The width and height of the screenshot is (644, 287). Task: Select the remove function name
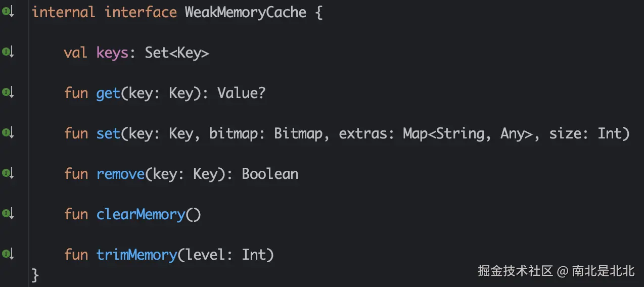pos(120,174)
